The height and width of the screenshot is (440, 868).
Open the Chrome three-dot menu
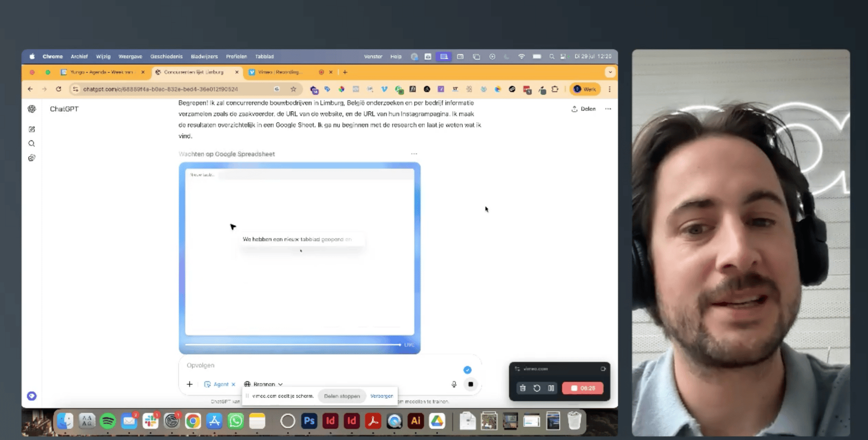(609, 89)
